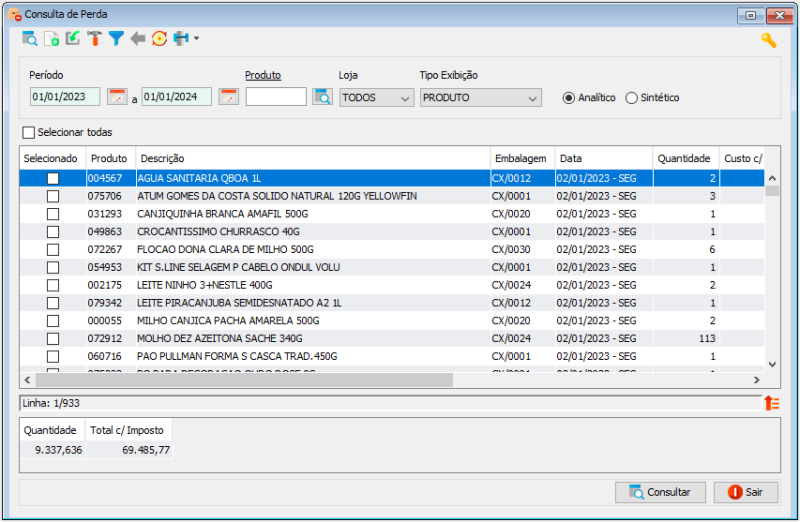Click the start date field 01/01/2023
Image resolution: width=800 pixels, height=522 pixels.
point(65,97)
